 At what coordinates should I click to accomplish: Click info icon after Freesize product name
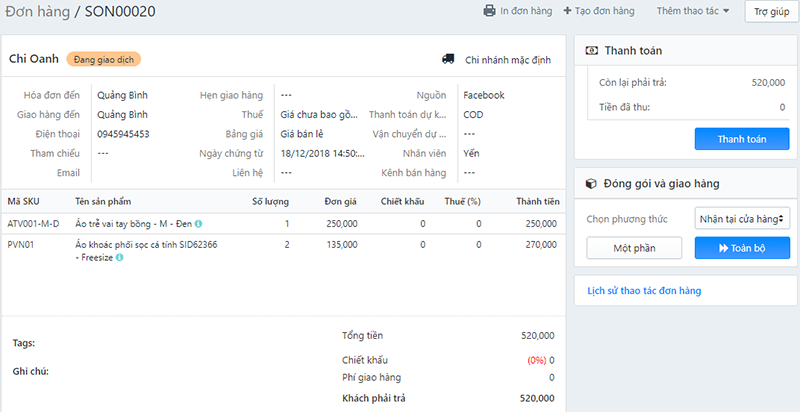pos(120,258)
